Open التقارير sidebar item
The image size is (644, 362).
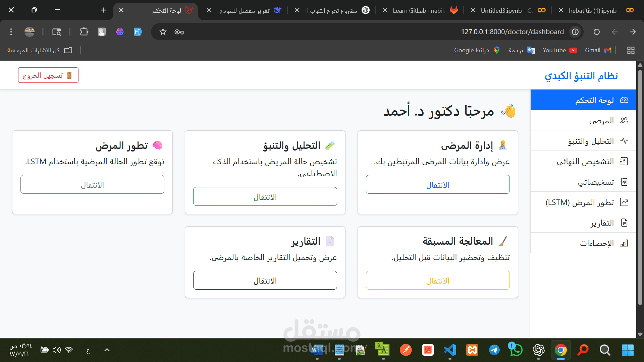tap(583, 223)
